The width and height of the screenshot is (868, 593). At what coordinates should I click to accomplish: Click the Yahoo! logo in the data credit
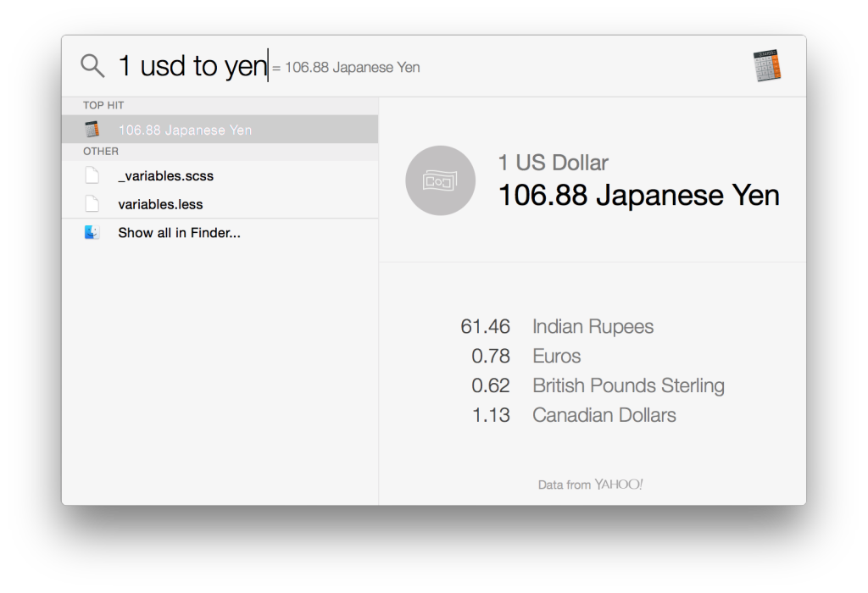pos(618,485)
